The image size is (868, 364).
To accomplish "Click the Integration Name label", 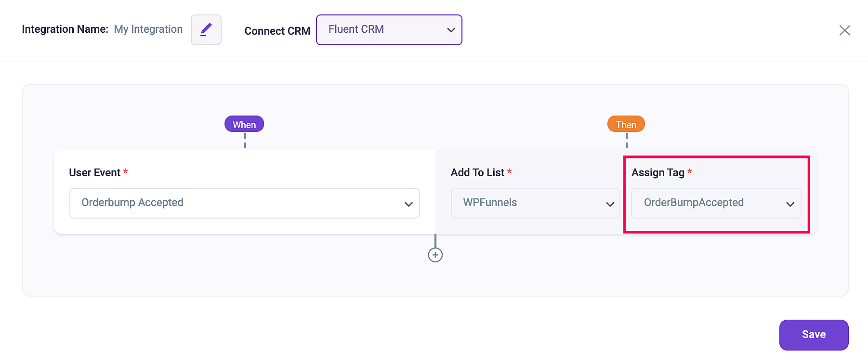I will point(65,29).
